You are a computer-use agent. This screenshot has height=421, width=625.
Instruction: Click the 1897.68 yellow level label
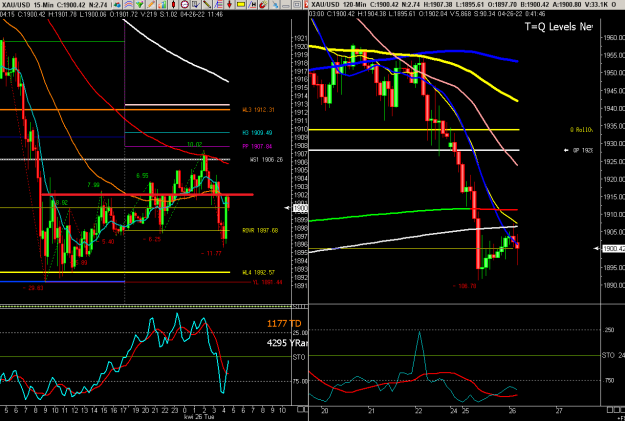tap(260, 230)
